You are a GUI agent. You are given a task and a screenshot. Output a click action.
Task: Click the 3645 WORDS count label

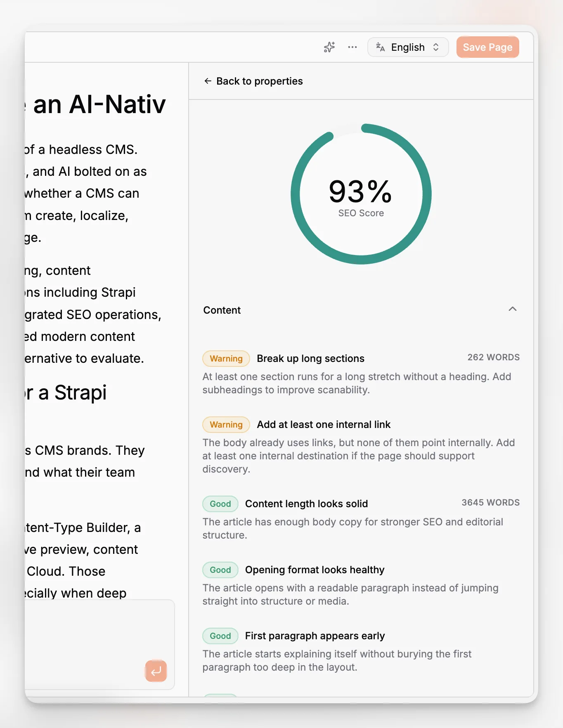tap(490, 503)
